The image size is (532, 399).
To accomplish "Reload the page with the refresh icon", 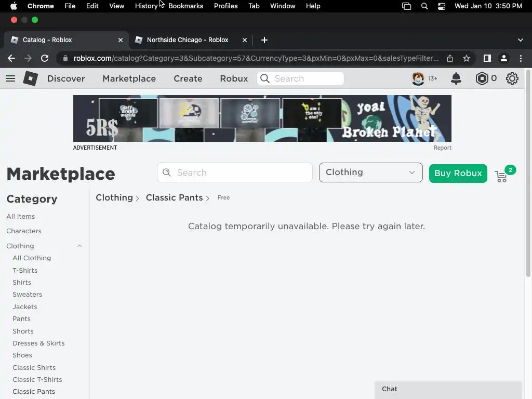I will click(x=45, y=58).
